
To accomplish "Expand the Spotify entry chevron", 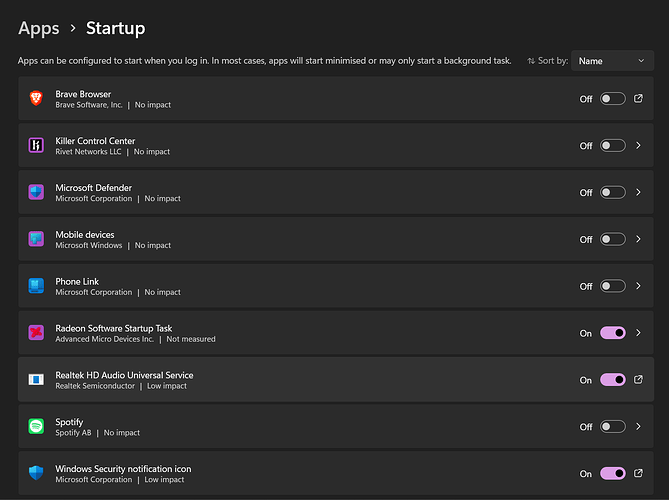I will pos(638,427).
